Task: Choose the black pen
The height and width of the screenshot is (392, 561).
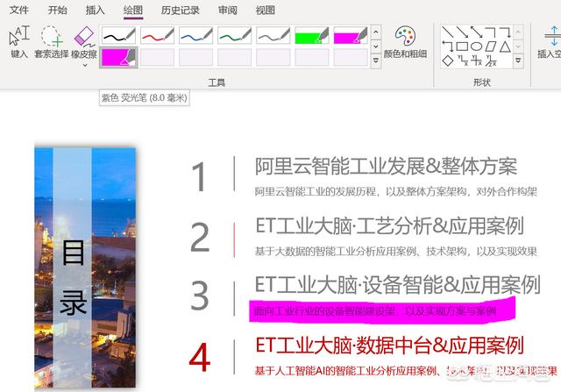Action: click(118, 35)
